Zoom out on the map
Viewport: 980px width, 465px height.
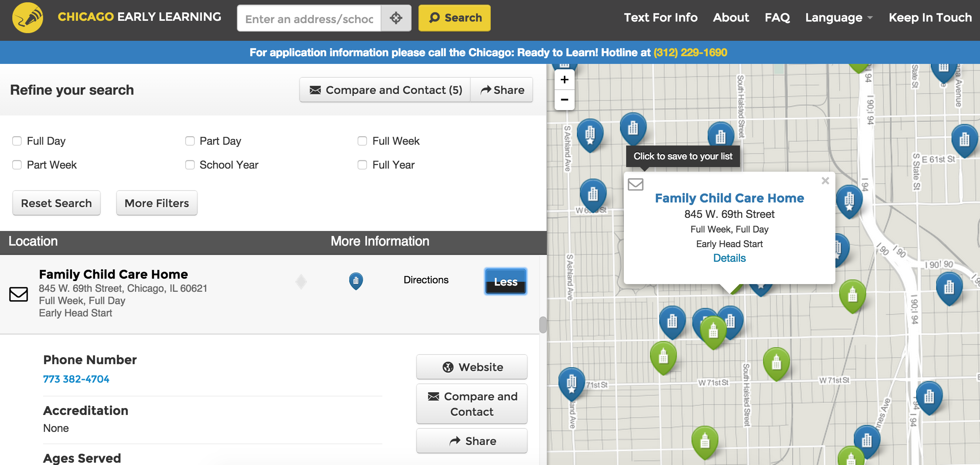coord(565,100)
